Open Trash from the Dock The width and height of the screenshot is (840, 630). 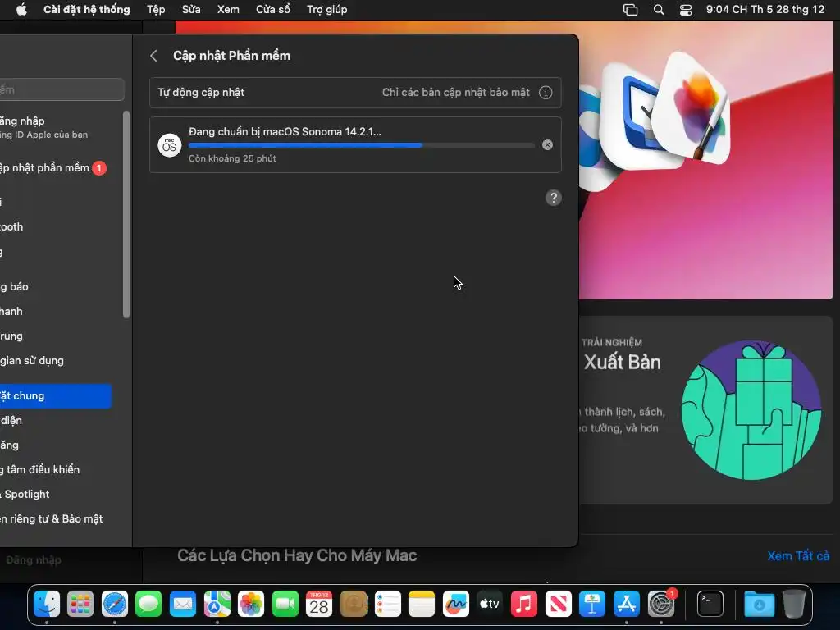pos(793,604)
